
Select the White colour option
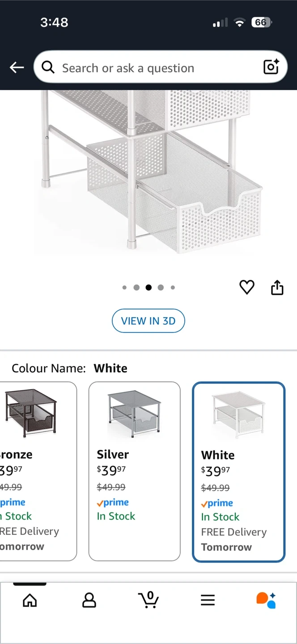tap(238, 472)
